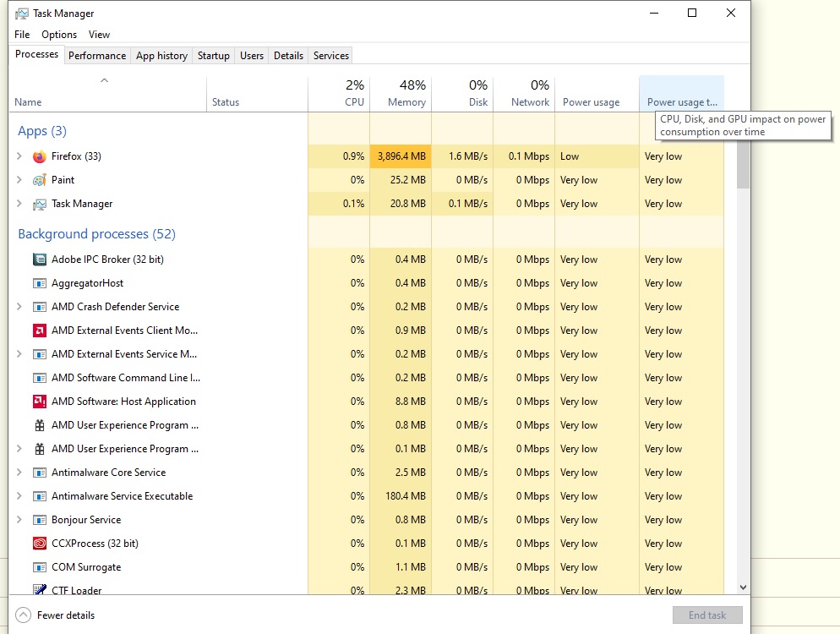Open the Startup tab
The height and width of the screenshot is (634, 840).
[213, 56]
